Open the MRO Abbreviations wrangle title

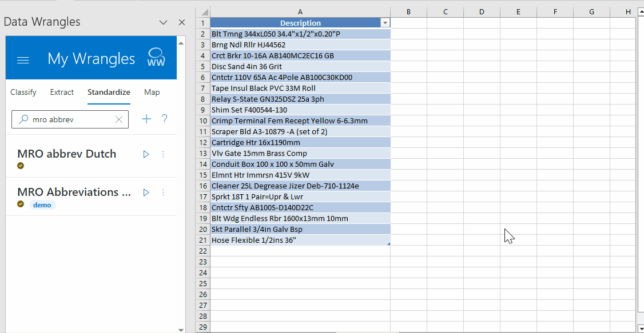[x=74, y=192]
